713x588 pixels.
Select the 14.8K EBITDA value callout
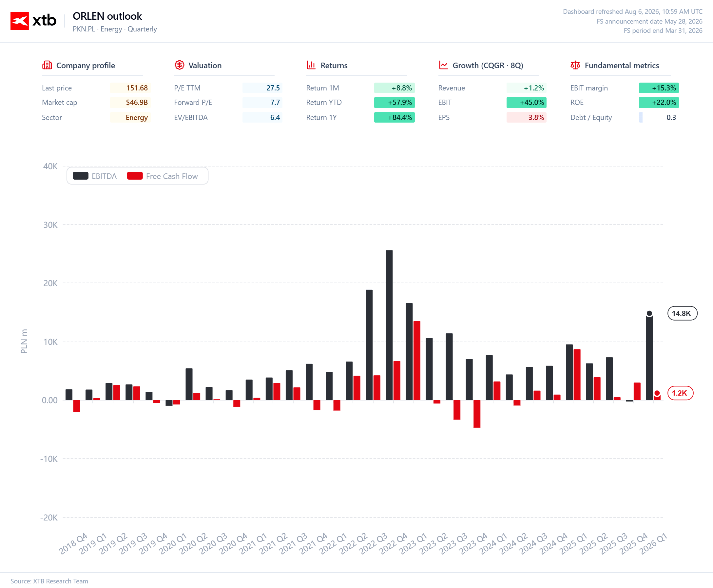682,313
